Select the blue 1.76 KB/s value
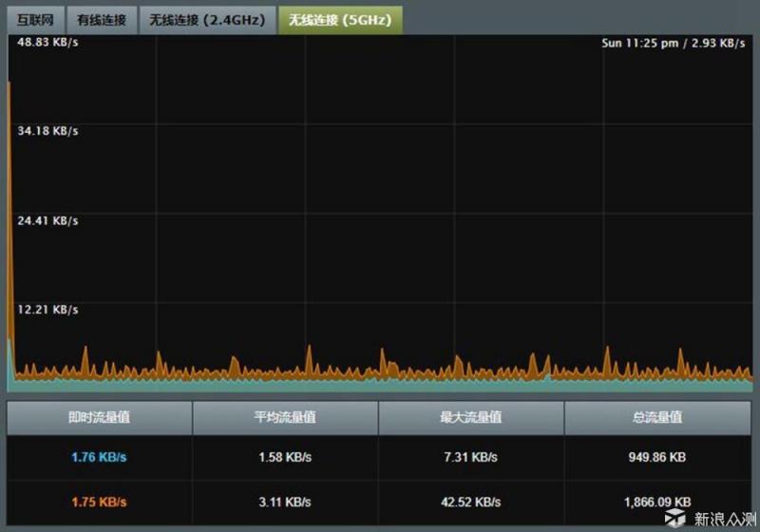This screenshot has height=532, width=760. click(99, 457)
